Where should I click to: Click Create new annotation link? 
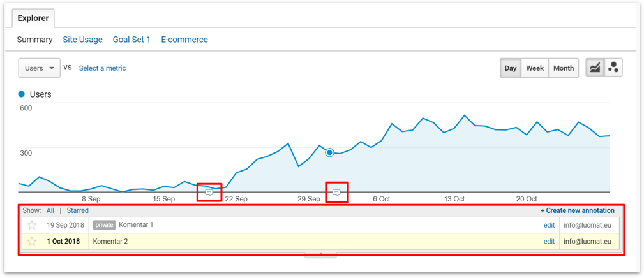577,210
